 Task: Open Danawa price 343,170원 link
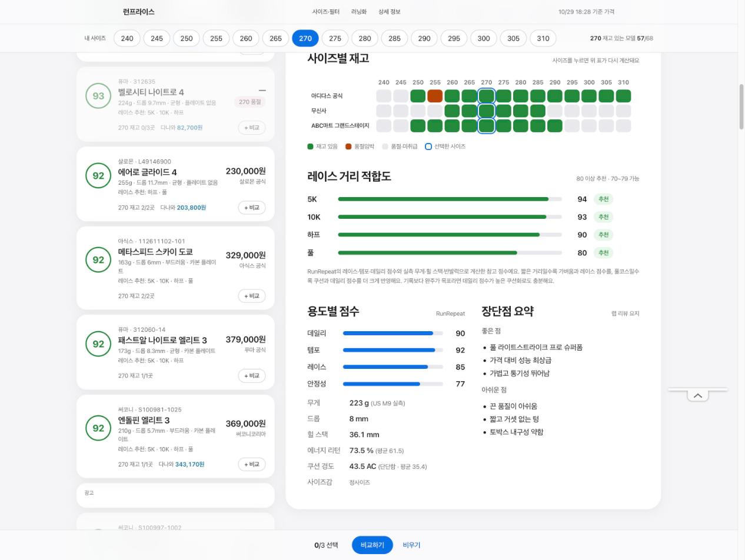189,464
